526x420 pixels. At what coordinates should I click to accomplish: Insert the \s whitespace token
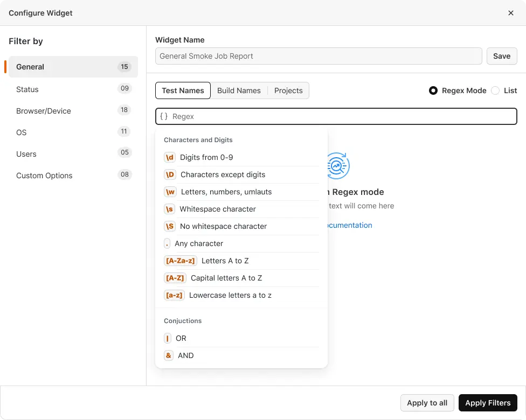pos(170,209)
